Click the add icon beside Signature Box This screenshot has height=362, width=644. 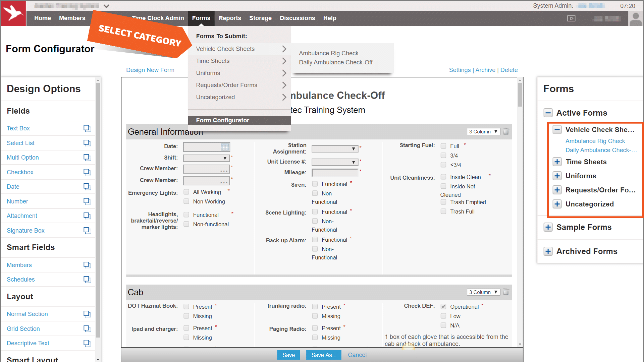point(87,231)
